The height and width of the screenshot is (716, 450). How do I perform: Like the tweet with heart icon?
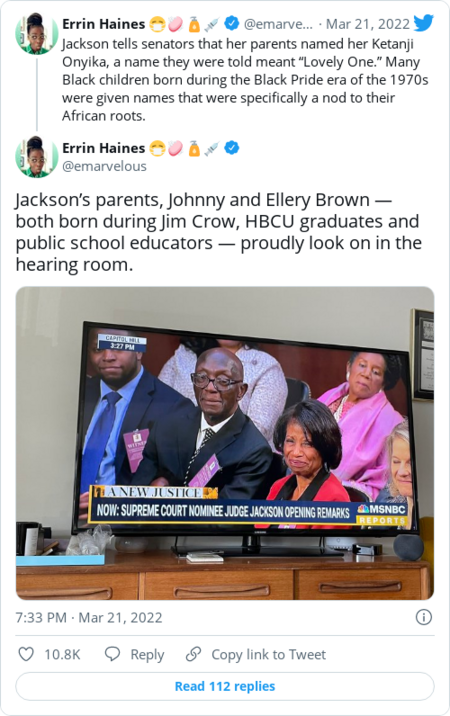(x=26, y=654)
